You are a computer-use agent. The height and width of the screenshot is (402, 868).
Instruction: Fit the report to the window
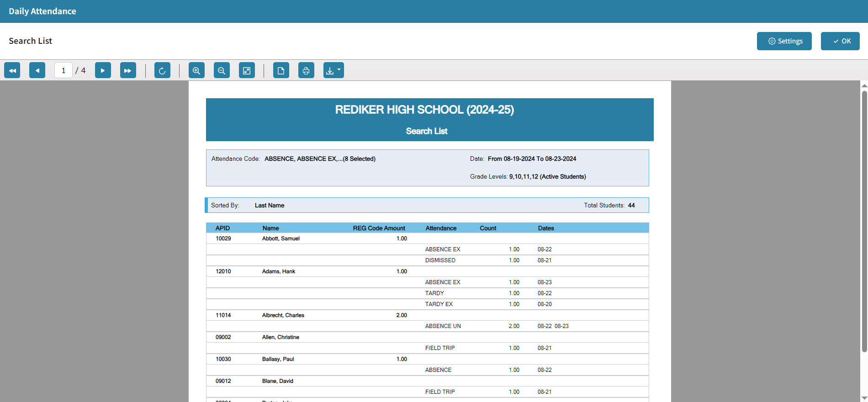click(x=247, y=70)
